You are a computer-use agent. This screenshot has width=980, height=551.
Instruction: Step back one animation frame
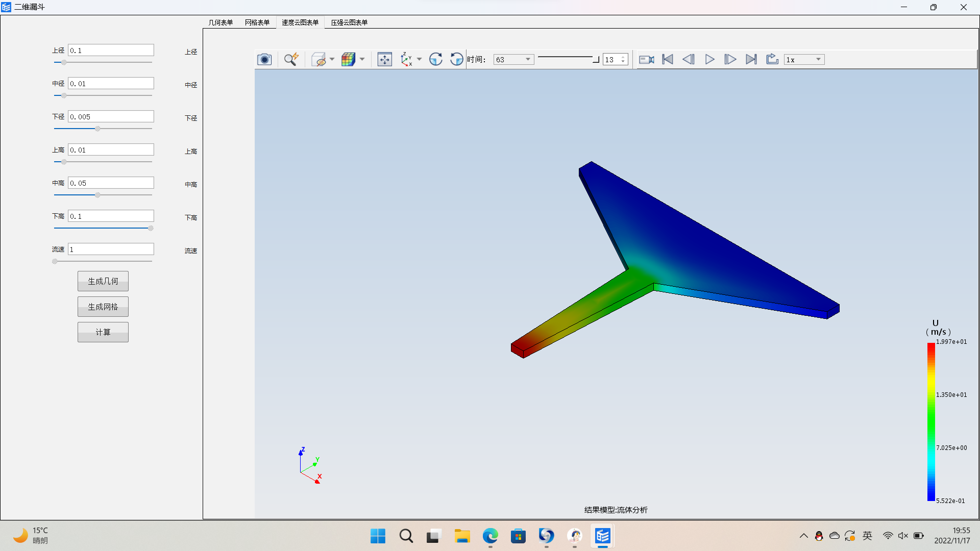coord(689,59)
